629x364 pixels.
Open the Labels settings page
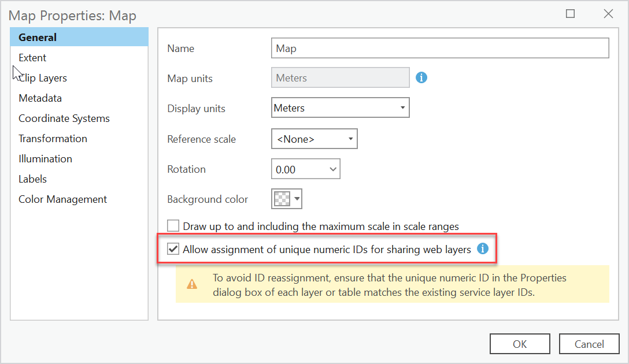[32, 179]
